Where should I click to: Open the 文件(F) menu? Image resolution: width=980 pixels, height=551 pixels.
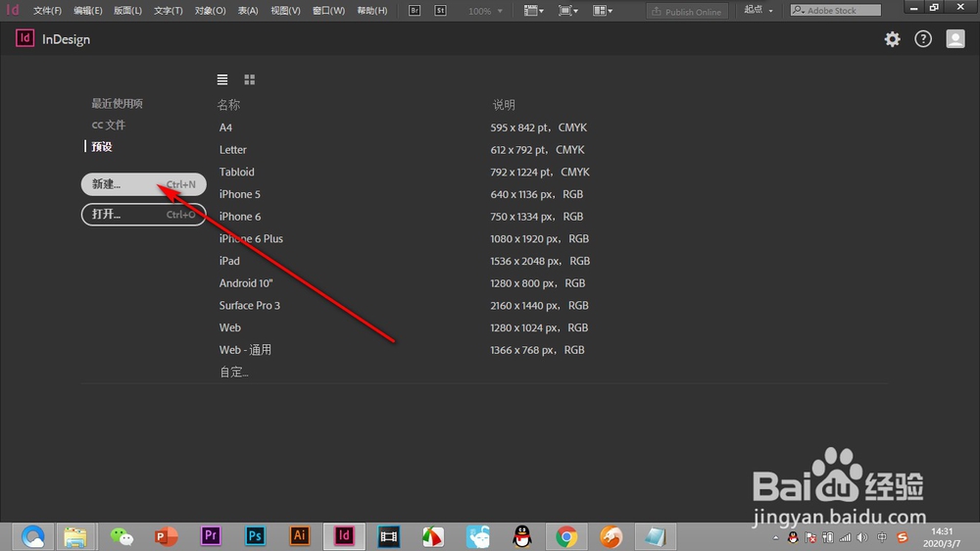[47, 11]
